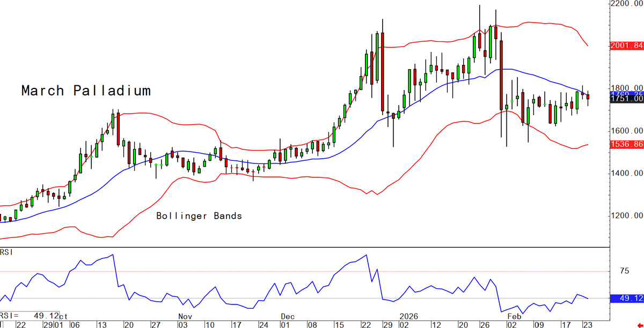Click the "15" date tick label
The height and width of the screenshot is (328, 644).
click(340, 324)
